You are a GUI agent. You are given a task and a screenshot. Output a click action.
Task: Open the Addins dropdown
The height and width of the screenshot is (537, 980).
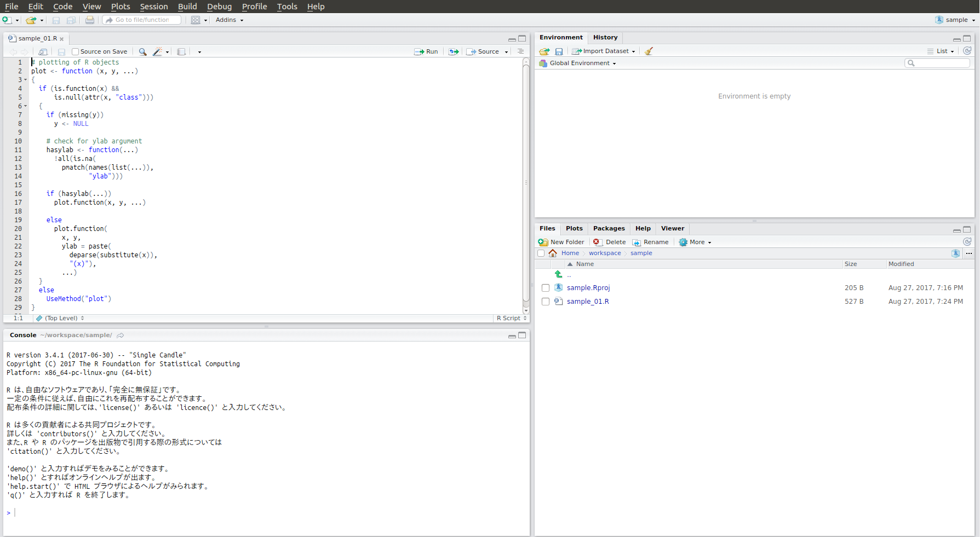pyautogui.click(x=230, y=20)
